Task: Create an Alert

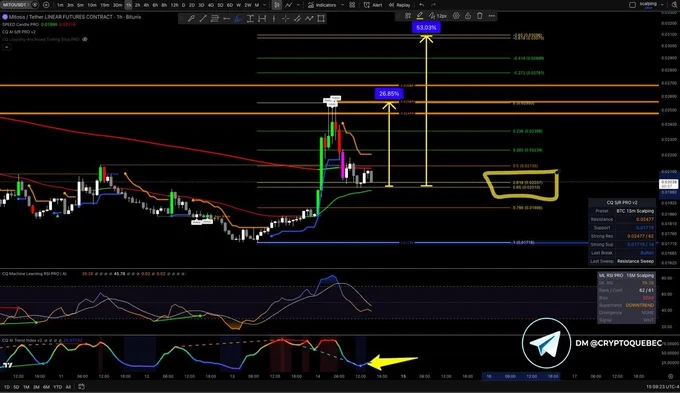Action: (x=373, y=5)
